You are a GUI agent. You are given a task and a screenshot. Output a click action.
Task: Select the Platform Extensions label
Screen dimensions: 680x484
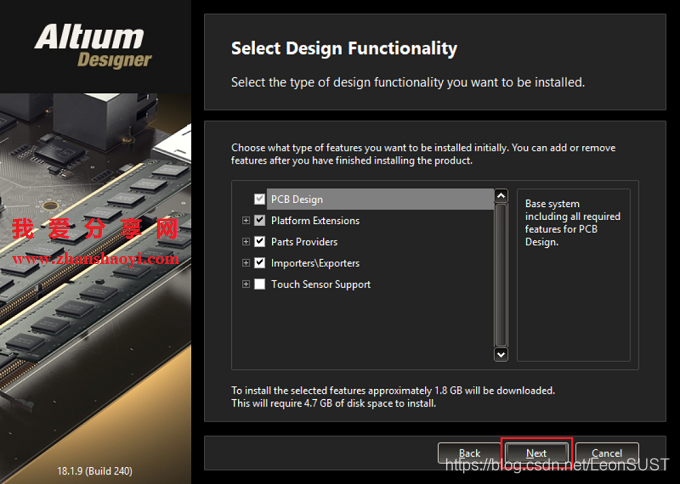click(x=315, y=220)
